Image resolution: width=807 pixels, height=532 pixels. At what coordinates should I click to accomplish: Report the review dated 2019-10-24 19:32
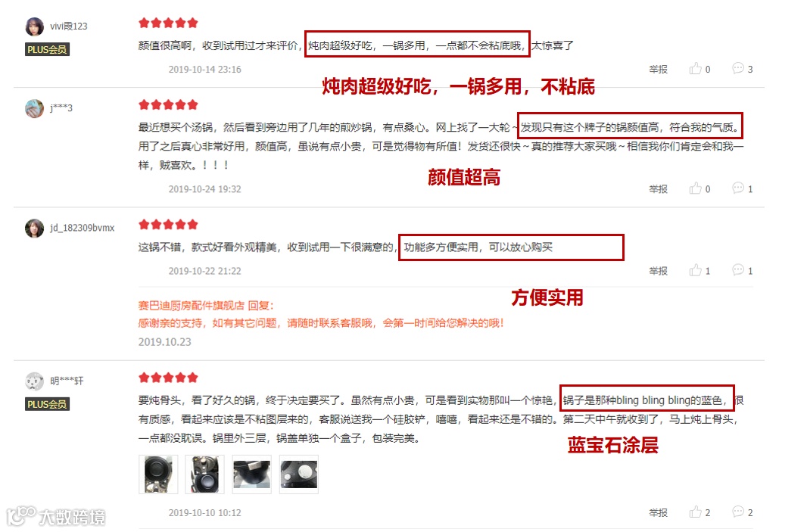click(x=659, y=189)
